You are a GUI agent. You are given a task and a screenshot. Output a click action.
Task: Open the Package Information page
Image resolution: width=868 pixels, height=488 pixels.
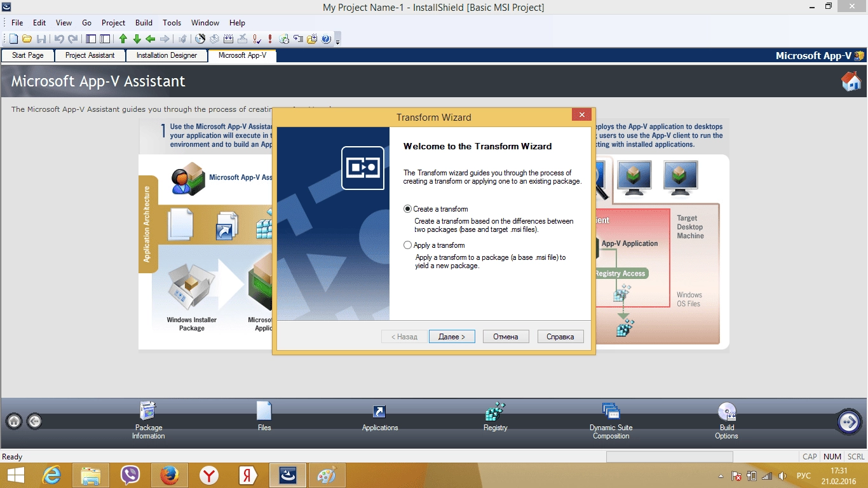pos(148,420)
